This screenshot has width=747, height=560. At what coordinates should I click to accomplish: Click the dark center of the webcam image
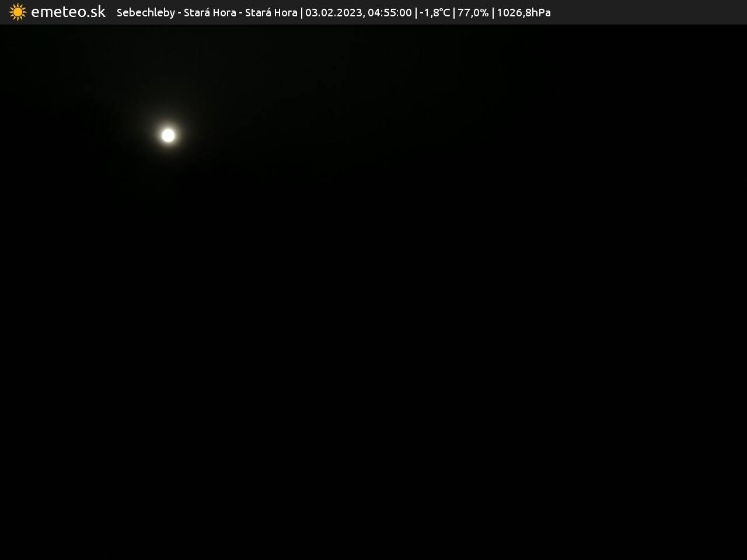coord(373,292)
